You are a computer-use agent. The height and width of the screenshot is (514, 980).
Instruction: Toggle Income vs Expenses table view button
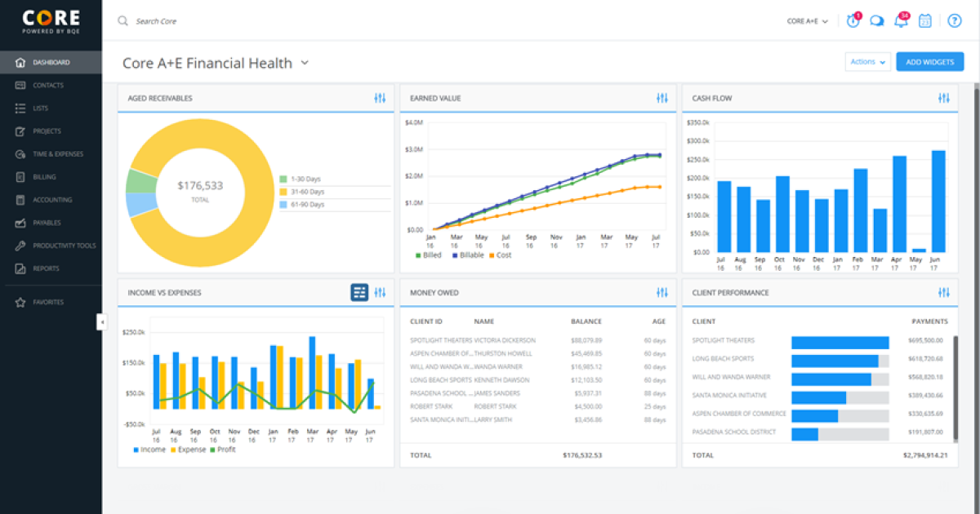(x=359, y=292)
